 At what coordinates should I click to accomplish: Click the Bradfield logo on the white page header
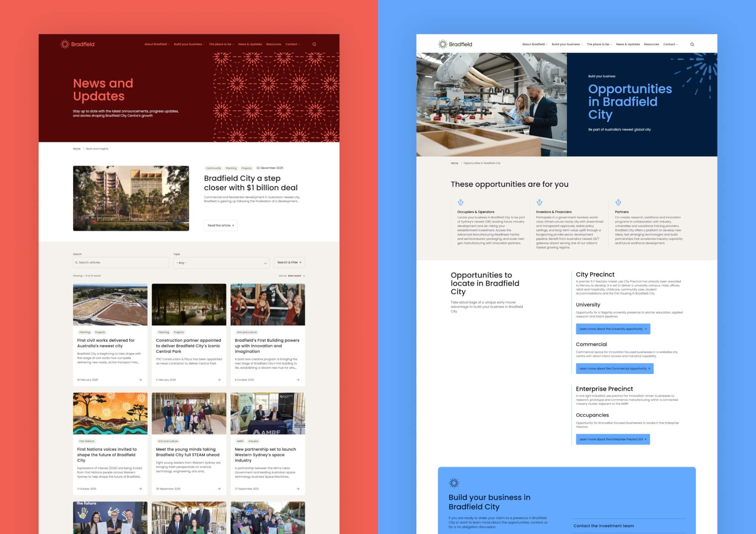tap(455, 44)
